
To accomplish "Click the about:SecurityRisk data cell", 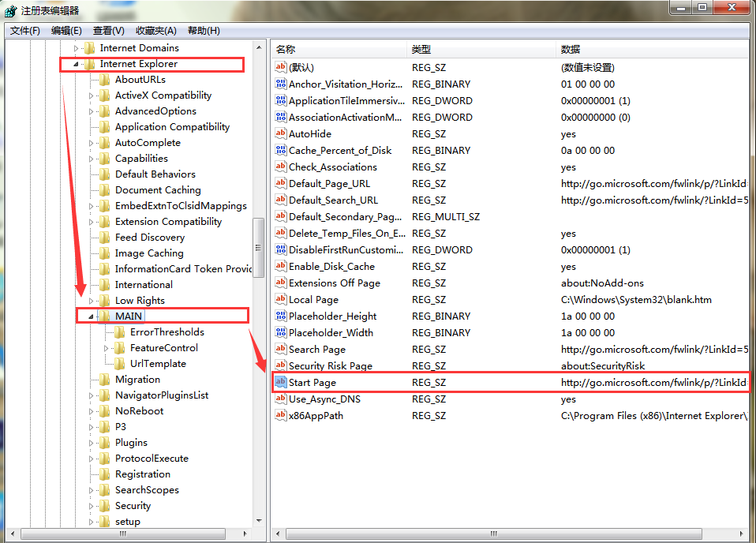I will [603, 365].
